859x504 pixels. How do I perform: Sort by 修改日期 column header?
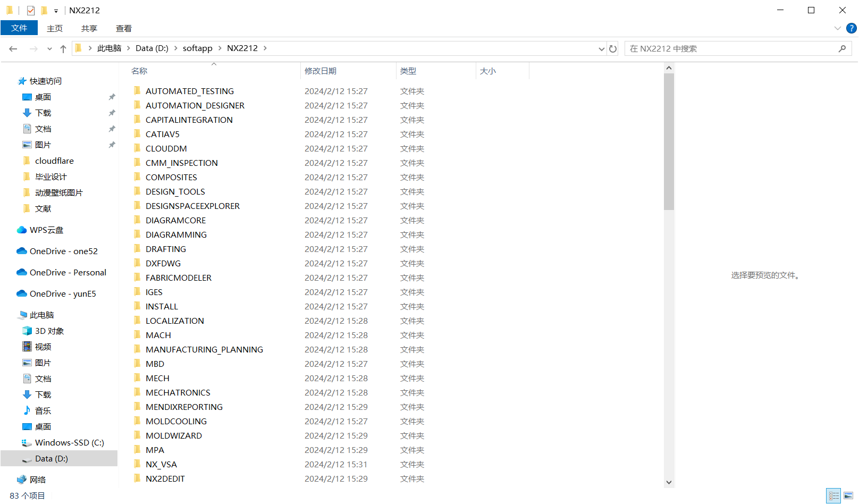coord(320,71)
